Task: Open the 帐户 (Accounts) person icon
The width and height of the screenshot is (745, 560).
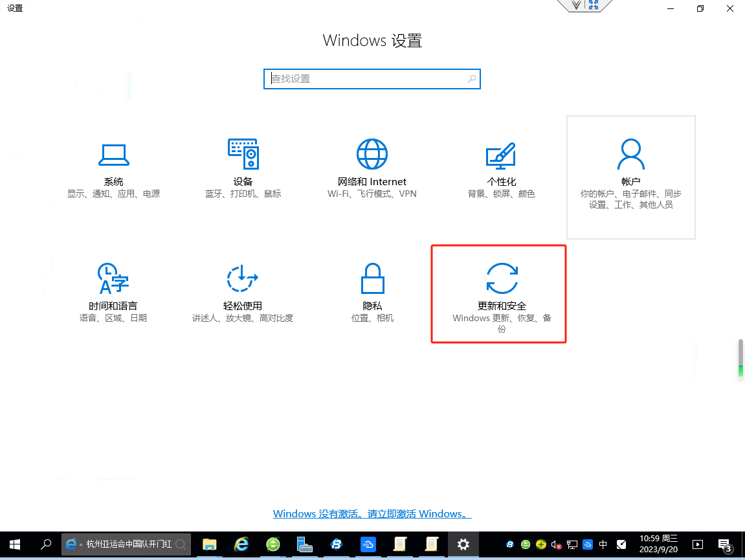Action: click(x=631, y=154)
